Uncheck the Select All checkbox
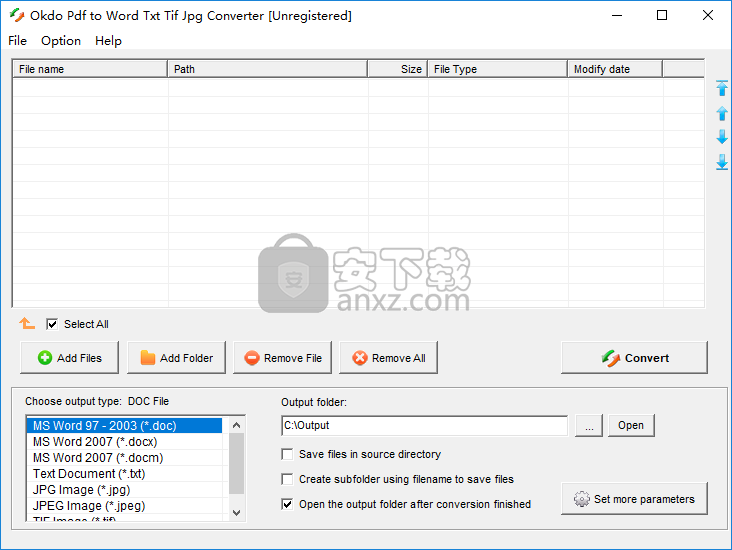The width and height of the screenshot is (732, 550). click(x=52, y=324)
